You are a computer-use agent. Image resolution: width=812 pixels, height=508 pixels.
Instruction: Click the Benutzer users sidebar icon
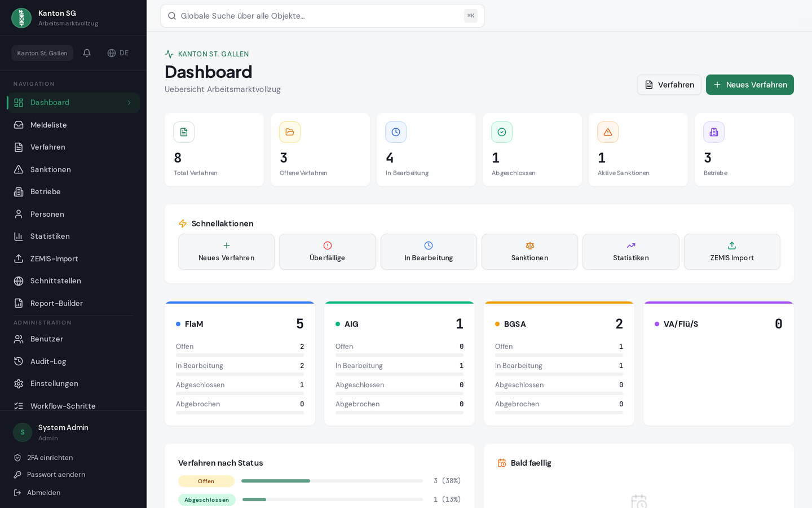(19, 339)
